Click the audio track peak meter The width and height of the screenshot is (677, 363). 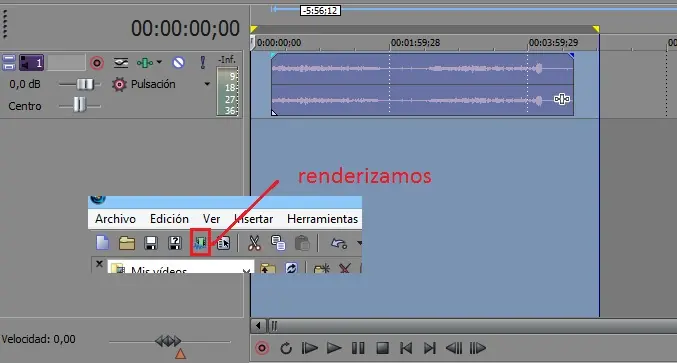(x=228, y=92)
